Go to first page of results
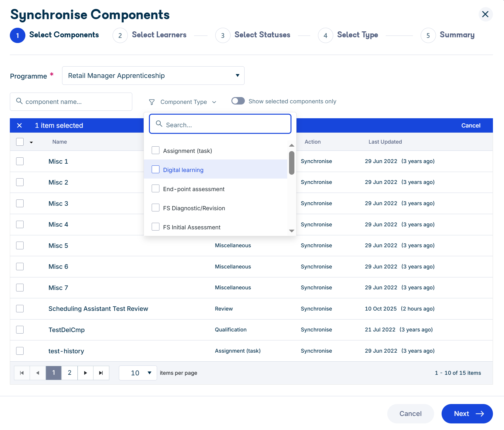504x430 pixels. click(x=22, y=373)
